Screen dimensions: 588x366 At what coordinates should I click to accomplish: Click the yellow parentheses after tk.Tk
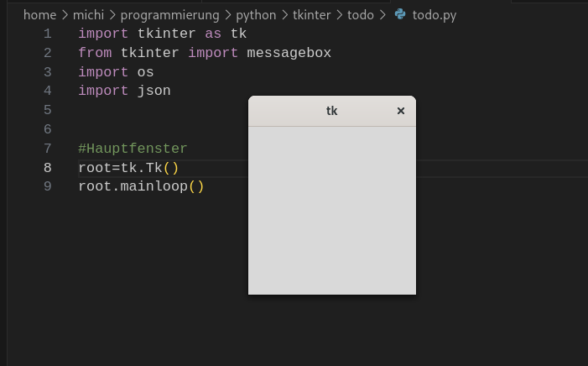pyautogui.click(x=171, y=168)
